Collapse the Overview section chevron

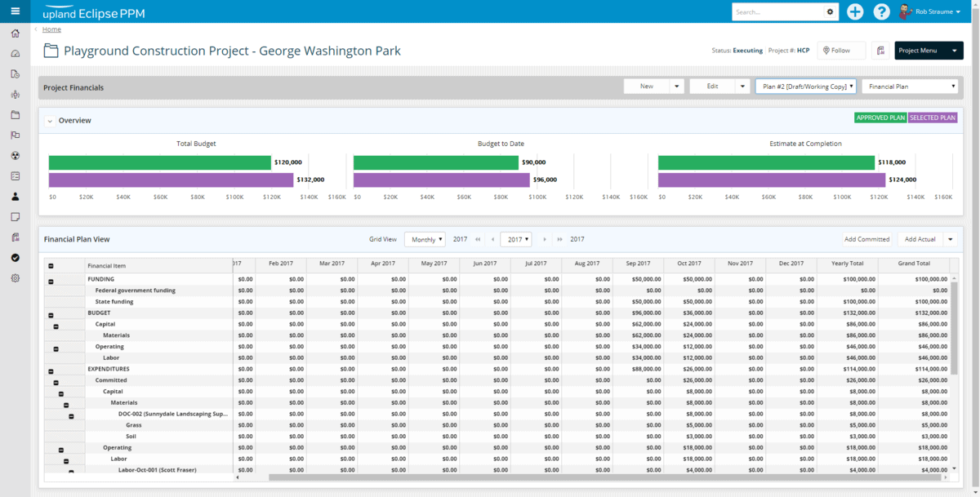coord(50,121)
